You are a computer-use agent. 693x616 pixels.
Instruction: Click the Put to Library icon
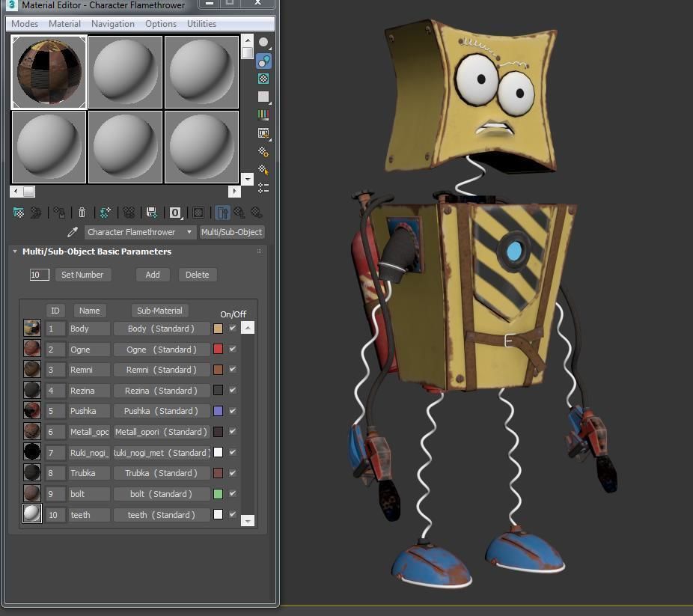point(152,213)
